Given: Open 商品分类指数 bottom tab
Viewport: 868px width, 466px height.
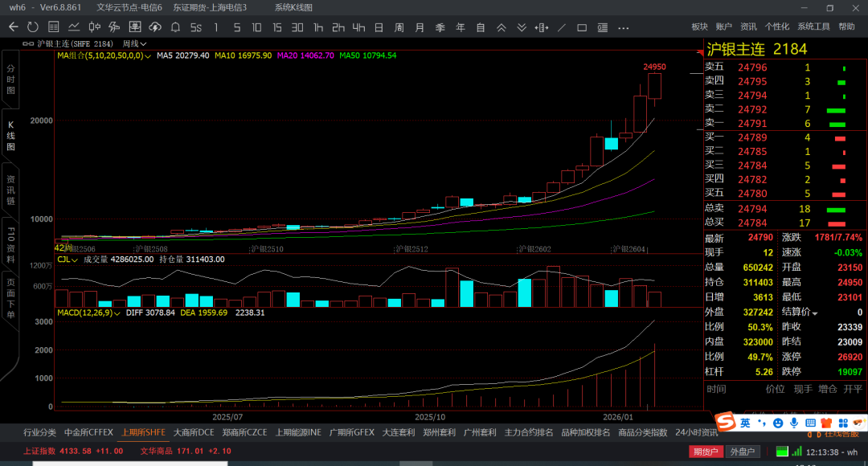Looking at the screenshot, I should [643, 432].
